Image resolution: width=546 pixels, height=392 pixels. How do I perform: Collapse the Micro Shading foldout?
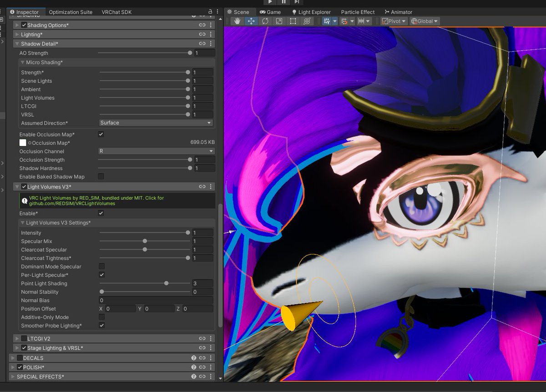[23, 62]
